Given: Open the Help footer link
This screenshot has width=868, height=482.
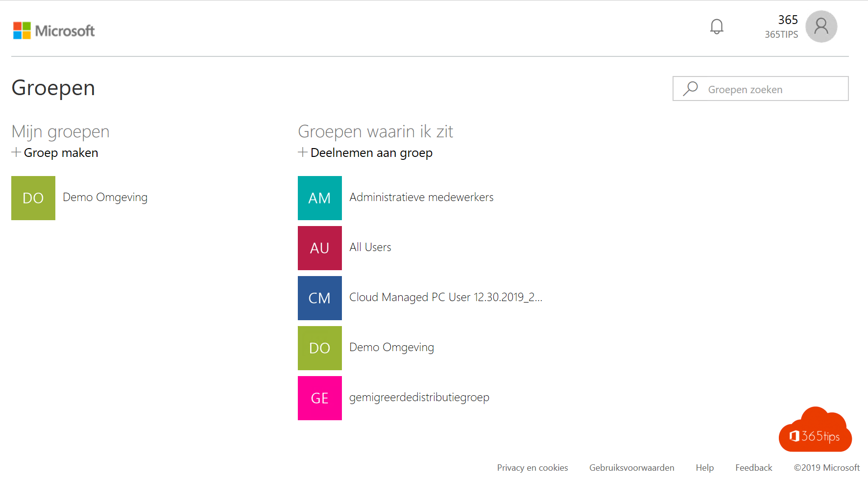Looking at the screenshot, I should pyautogui.click(x=705, y=468).
